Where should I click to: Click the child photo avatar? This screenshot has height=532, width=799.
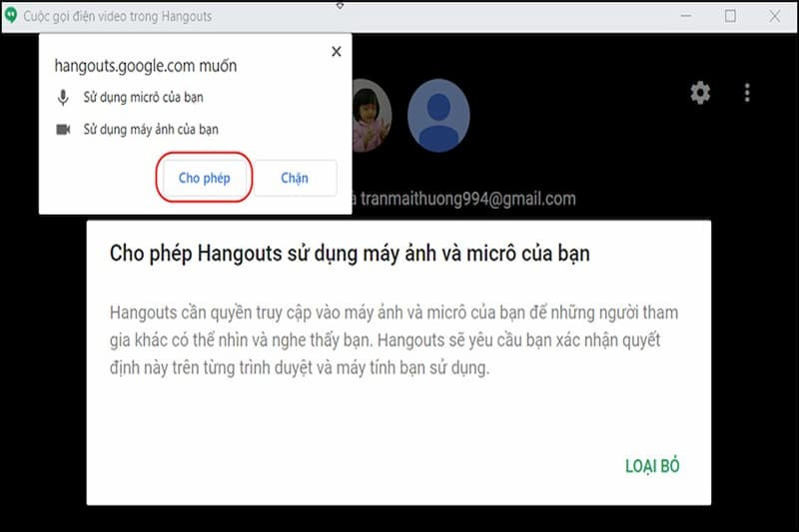click(372, 116)
